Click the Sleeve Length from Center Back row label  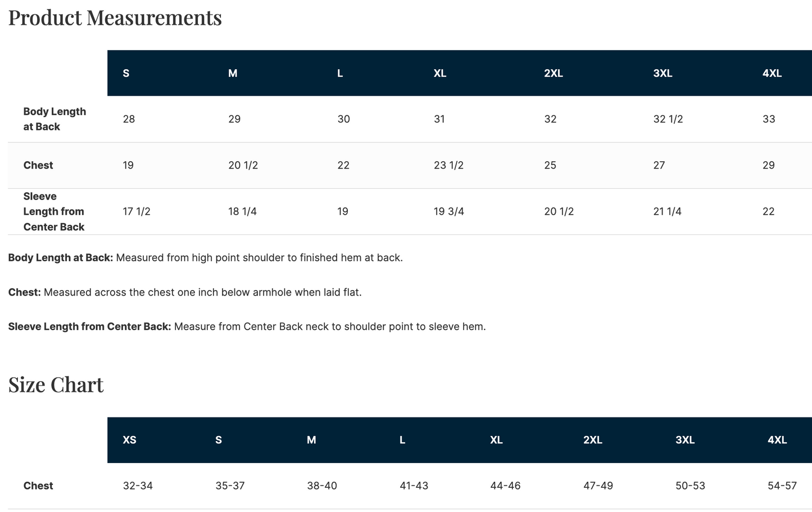click(54, 211)
